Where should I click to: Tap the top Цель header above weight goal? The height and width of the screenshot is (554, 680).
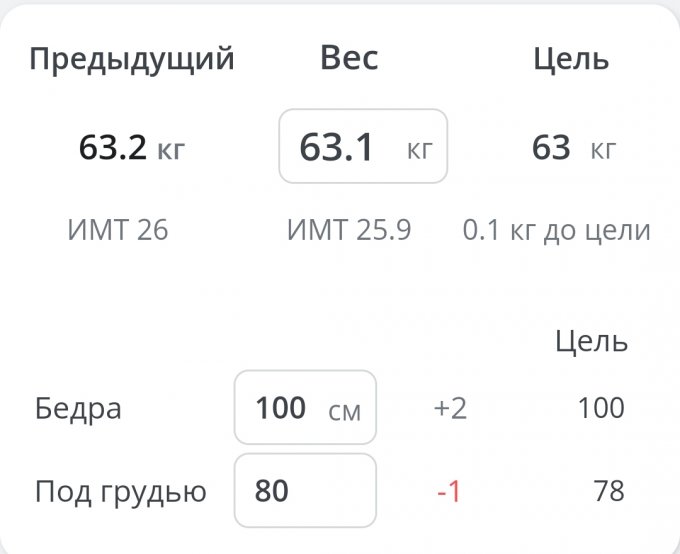pyautogui.click(x=571, y=59)
